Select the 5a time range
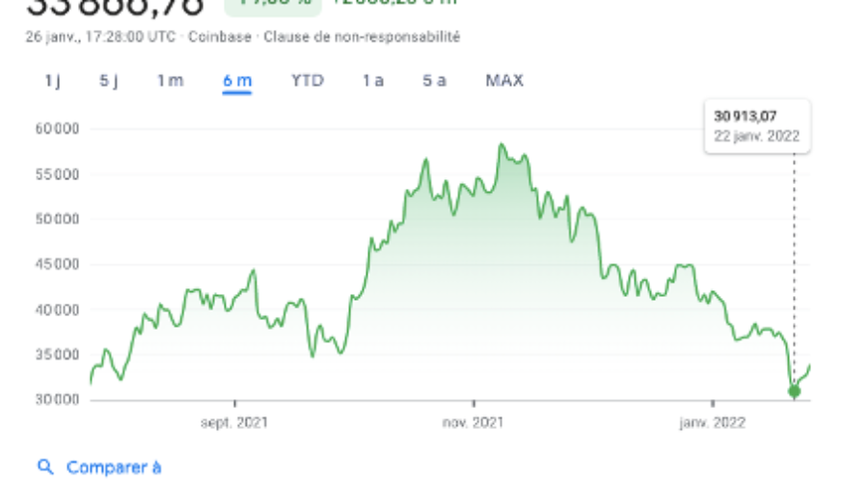868x482 pixels. pos(434,81)
